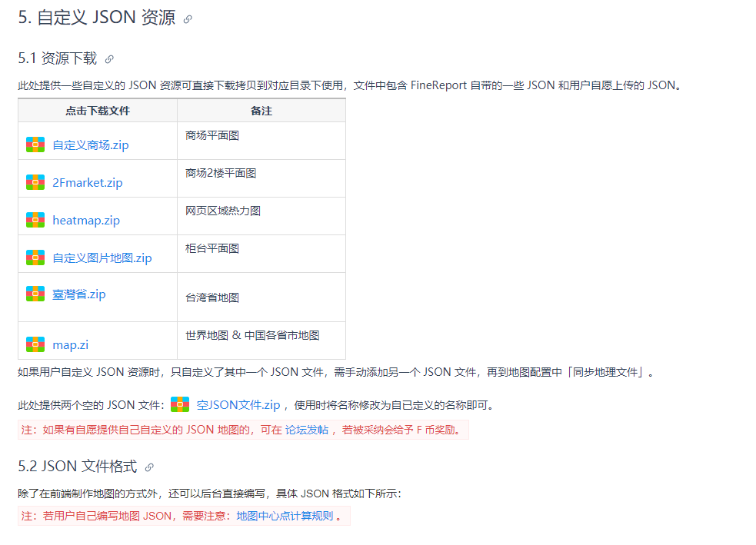Download the heatmap.zip file
The height and width of the screenshot is (545, 756).
86,220
